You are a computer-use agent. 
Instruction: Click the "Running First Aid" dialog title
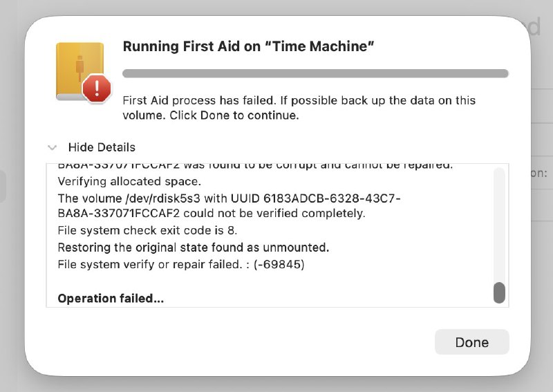point(248,46)
